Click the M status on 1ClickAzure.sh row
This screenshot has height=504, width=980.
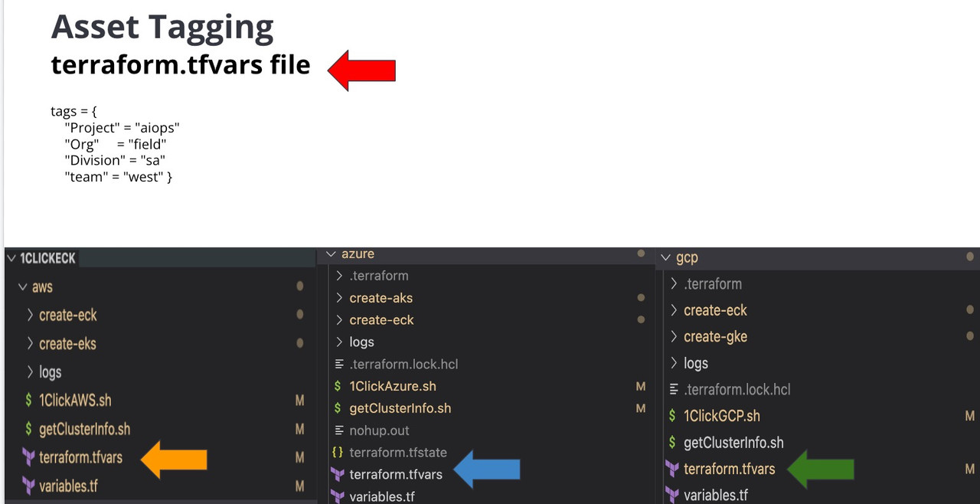click(641, 386)
